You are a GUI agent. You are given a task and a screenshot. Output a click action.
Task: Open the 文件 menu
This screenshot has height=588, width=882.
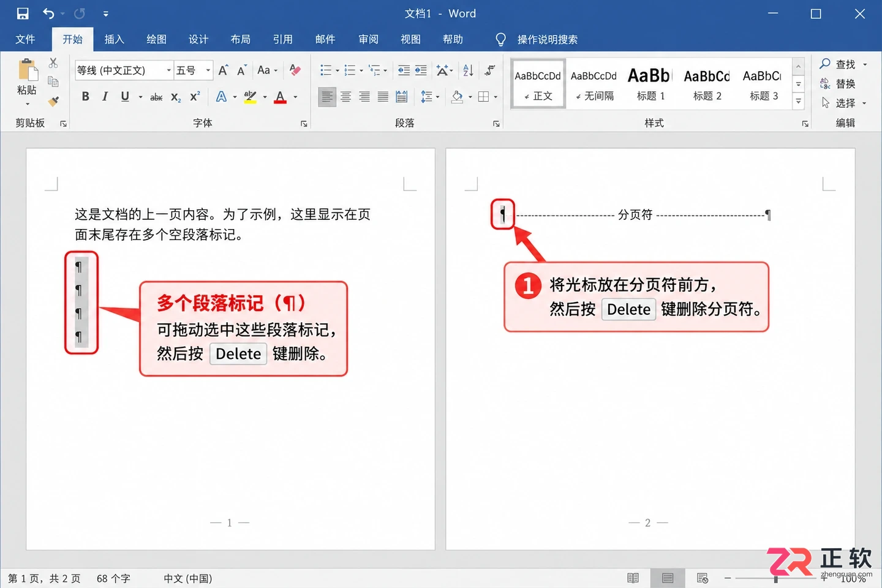click(25, 40)
